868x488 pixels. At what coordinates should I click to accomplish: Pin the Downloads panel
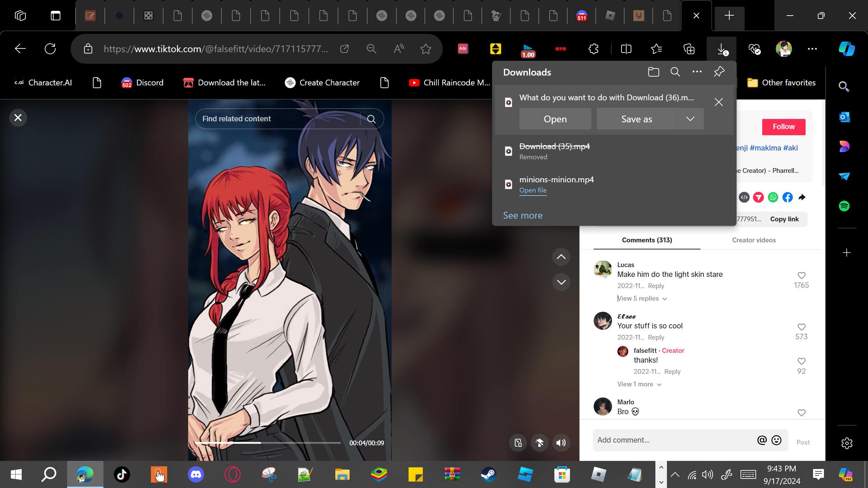[x=719, y=72]
